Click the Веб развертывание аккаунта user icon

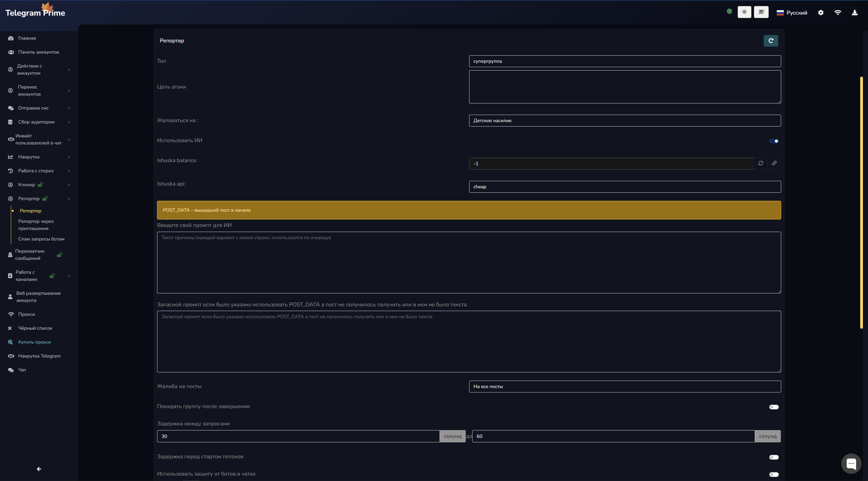click(10, 297)
